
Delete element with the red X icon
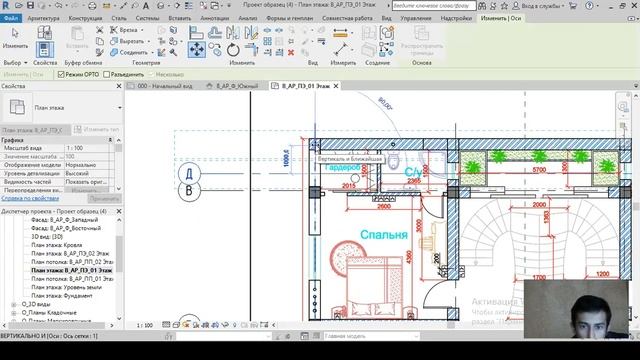point(291,53)
